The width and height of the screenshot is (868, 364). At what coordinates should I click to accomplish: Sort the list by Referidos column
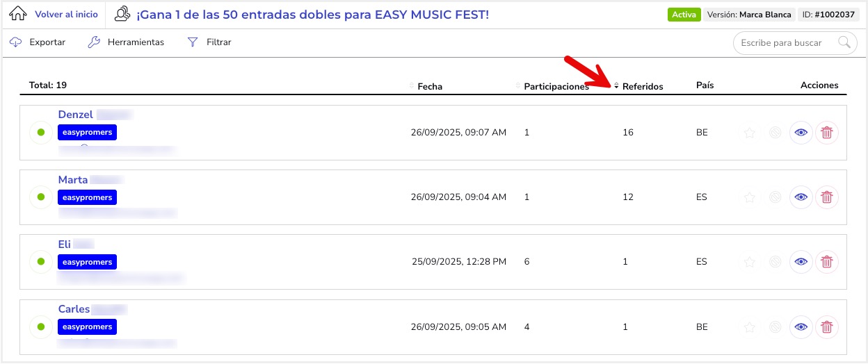642,87
